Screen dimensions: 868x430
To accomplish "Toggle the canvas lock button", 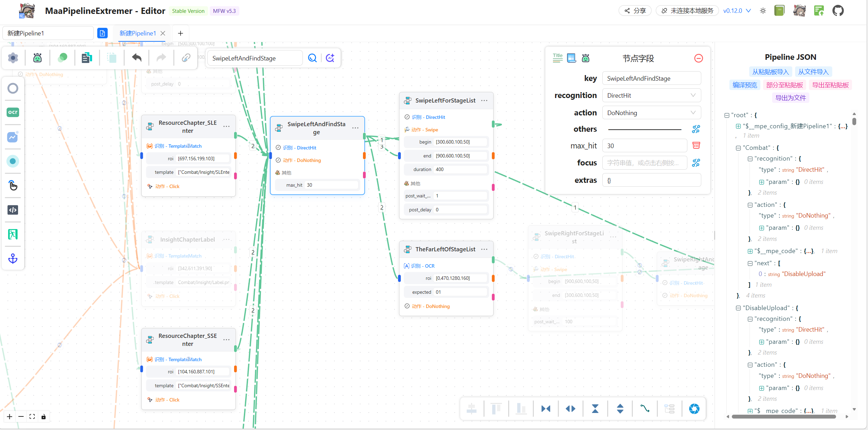I will [x=43, y=417].
